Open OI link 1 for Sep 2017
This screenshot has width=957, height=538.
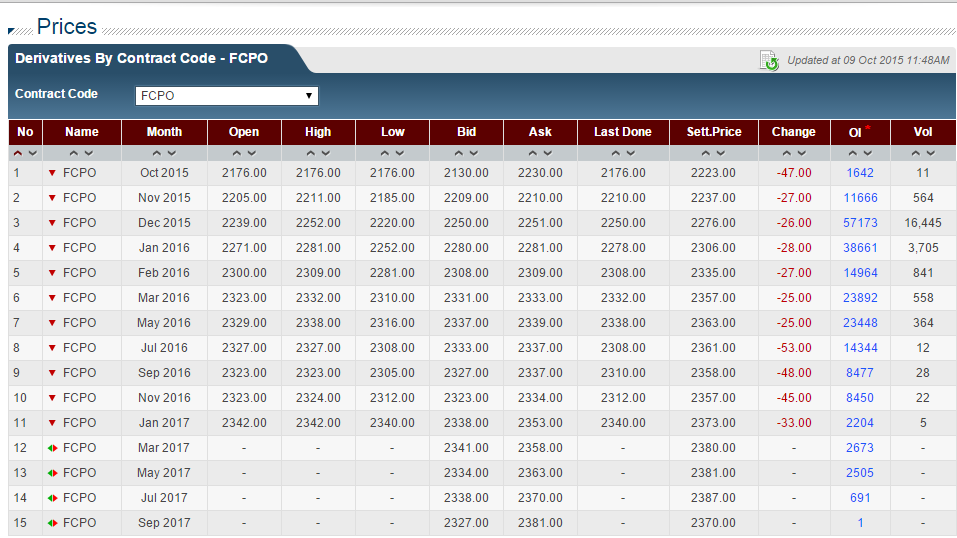[861, 523]
